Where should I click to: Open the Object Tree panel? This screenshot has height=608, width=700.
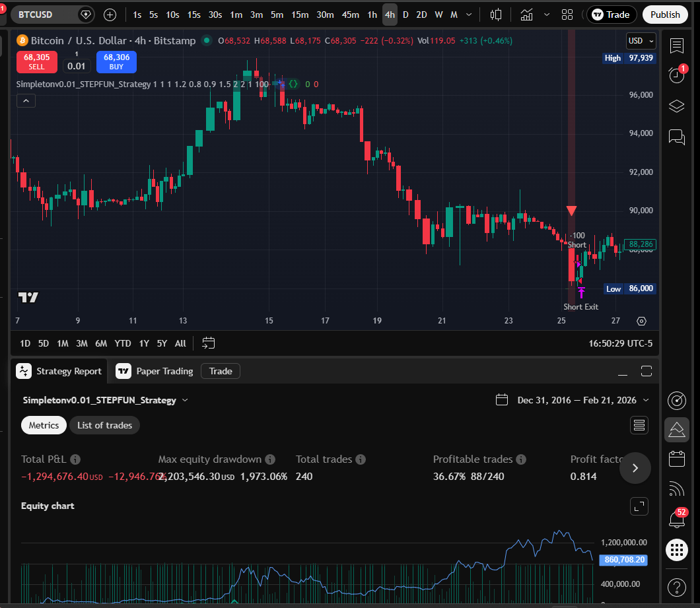pos(676,106)
